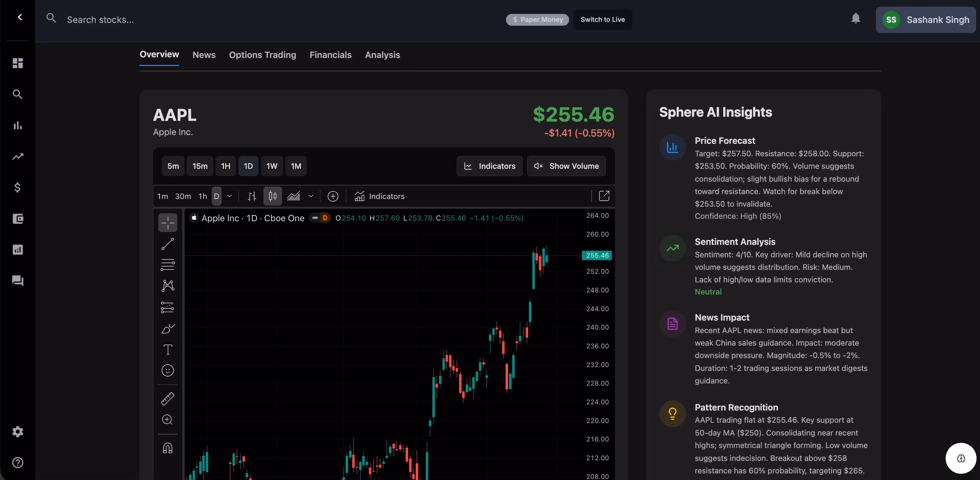The width and height of the screenshot is (980, 480).
Task: Select the trend line drawing tool
Action: tap(168, 244)
